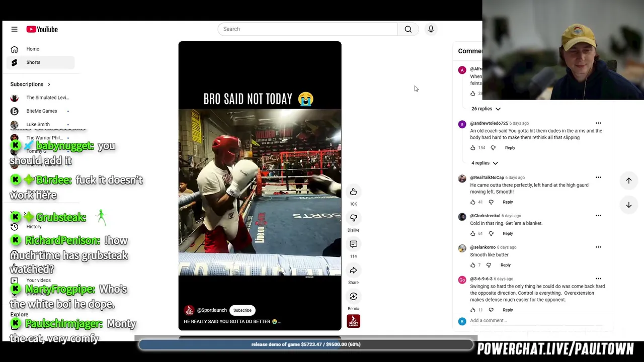Screen dimensions: 644x362
Task: Expand the 26 replies thread
Action: point(486,109)
